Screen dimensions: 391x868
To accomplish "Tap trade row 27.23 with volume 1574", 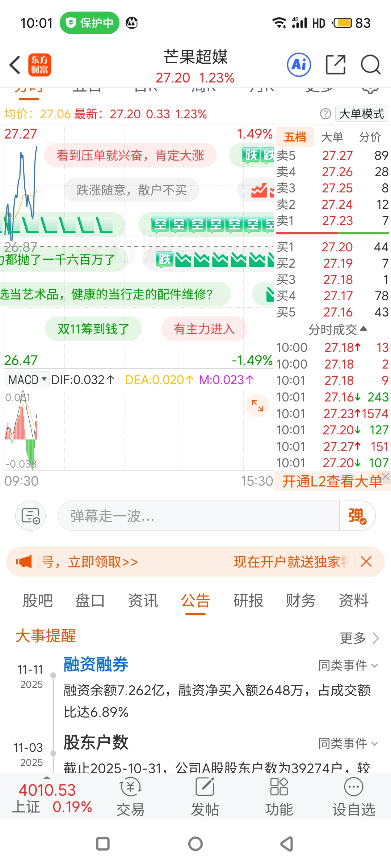I will 332,414.
